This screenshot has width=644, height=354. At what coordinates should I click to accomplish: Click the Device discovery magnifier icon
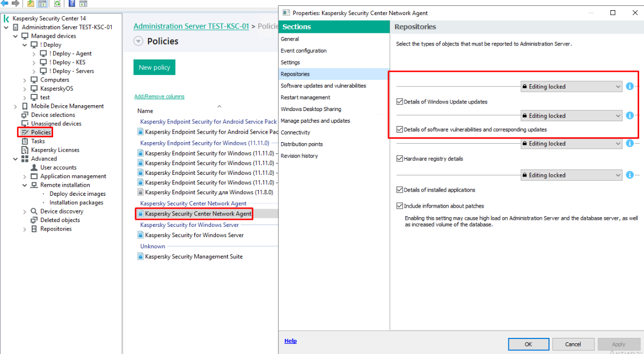click(x=34, y=211)
